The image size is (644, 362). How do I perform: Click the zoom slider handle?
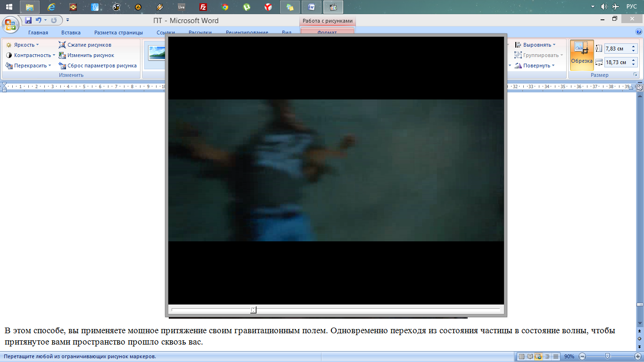[x=607, y=356]
